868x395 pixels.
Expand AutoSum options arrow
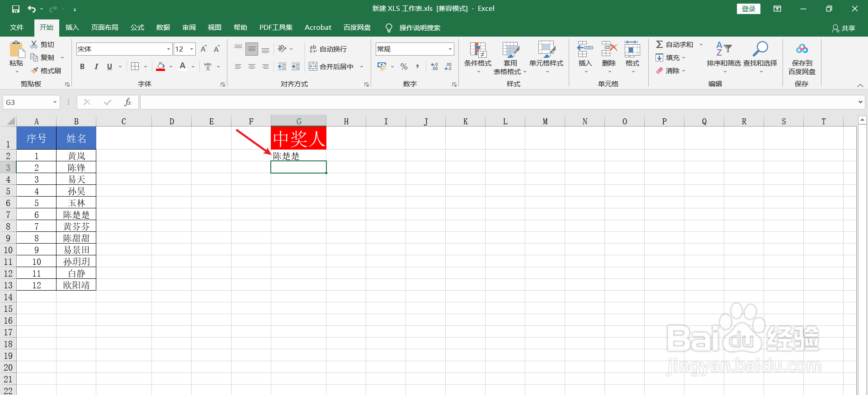click(x=701, y=44)
